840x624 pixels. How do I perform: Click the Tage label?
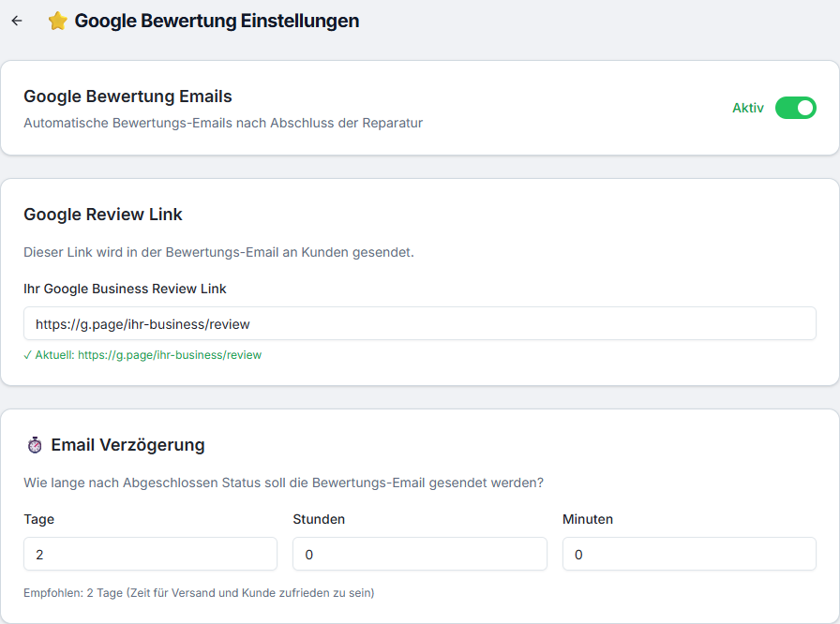[38, 519]
